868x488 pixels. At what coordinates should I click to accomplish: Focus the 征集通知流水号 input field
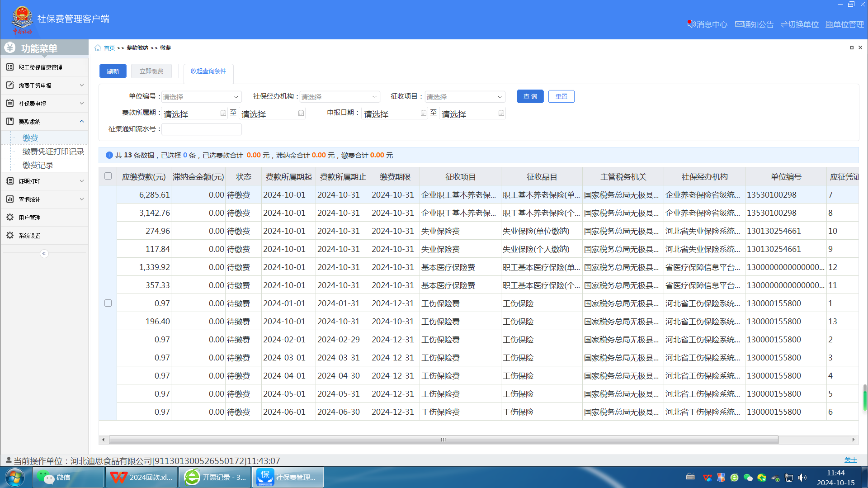click(202, 129)
